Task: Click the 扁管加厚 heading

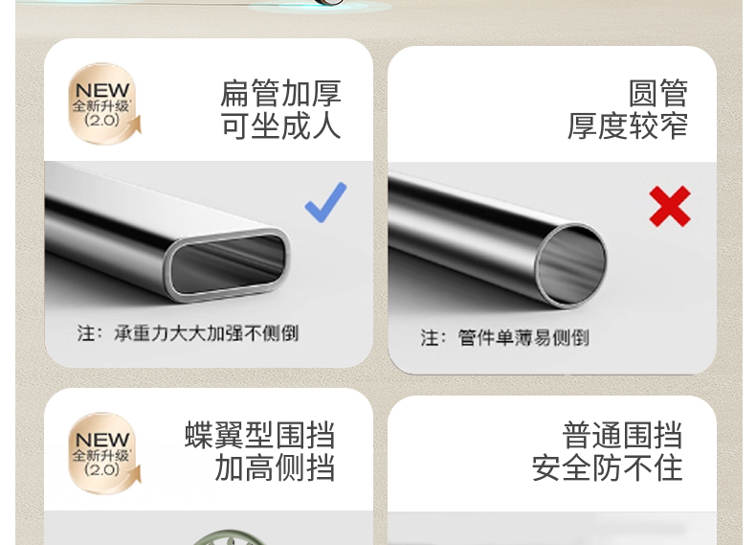Action: click(x=281, y=93)
